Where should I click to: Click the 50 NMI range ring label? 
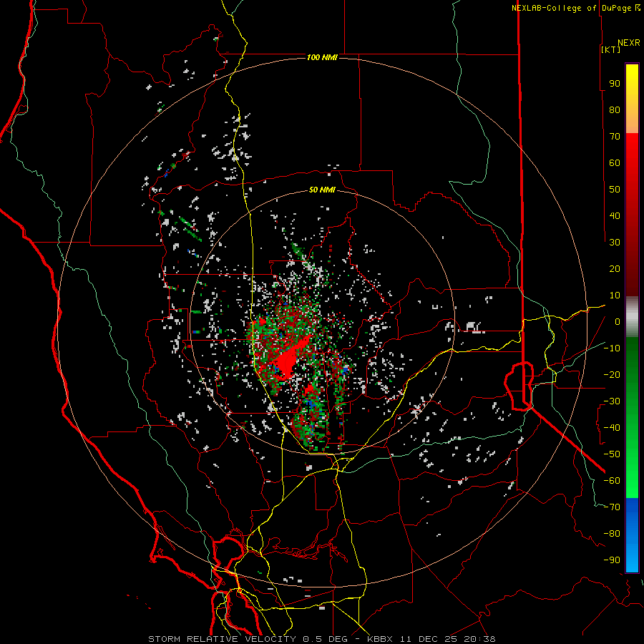coord(322,190)
